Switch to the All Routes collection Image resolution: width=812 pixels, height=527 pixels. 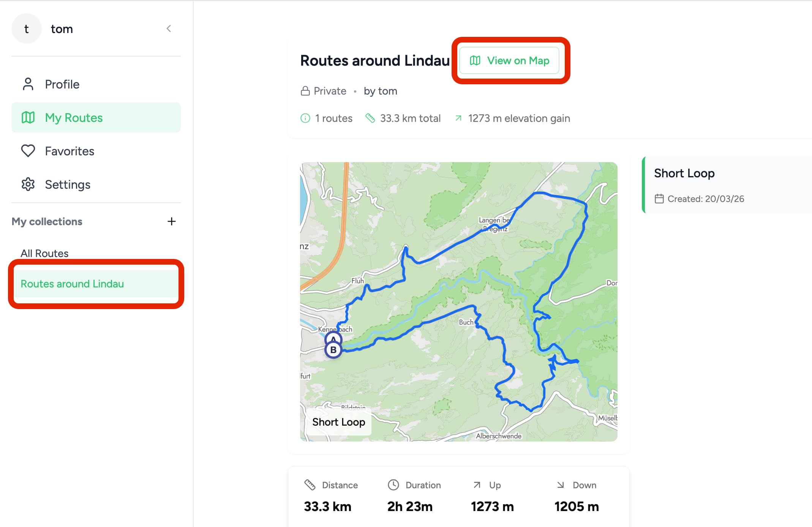44,253
